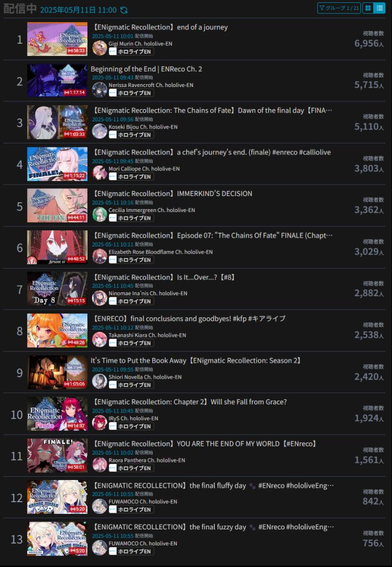Image resolution: width=392 pixels, height=567 pixels.
Task: Open 'IMMERKIND'S DECISION' stream title link
Action: click(x=173, y=193)
